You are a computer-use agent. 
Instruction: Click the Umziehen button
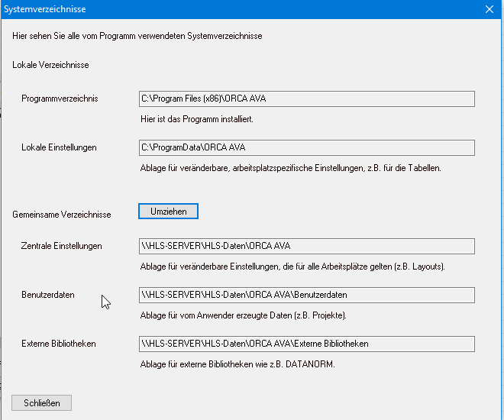(168, 212)
